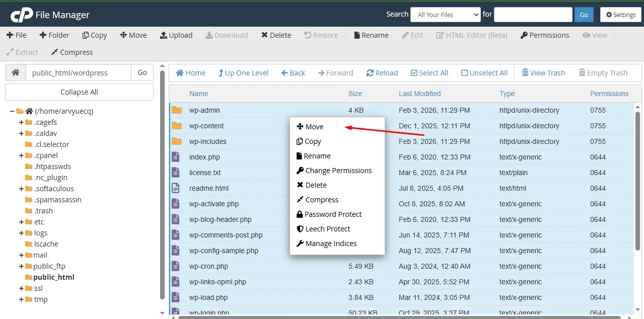This screenshot has height=319, width=644.
Task: Open the All Your Files search dropdown
Action: 445,15
